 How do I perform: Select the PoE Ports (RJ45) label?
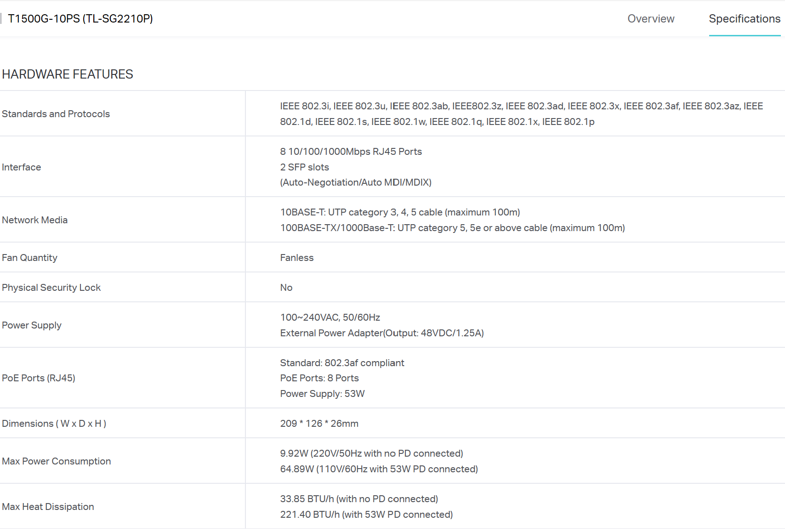tap(39, 378)
